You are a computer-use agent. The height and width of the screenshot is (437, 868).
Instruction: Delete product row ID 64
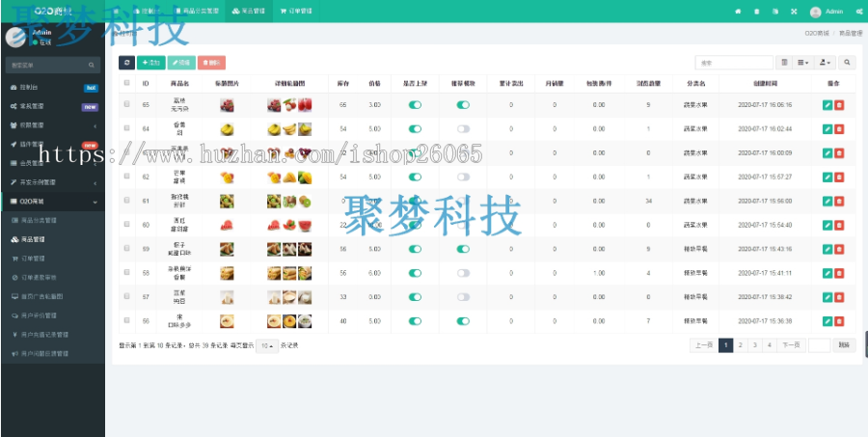pyautogui.click(x=839, y=129)
